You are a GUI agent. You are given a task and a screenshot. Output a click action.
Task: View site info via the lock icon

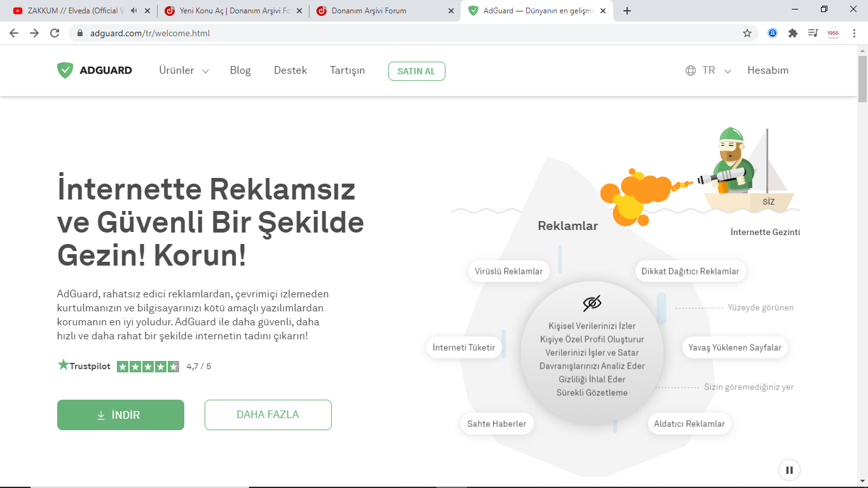[x=80, y=33]
